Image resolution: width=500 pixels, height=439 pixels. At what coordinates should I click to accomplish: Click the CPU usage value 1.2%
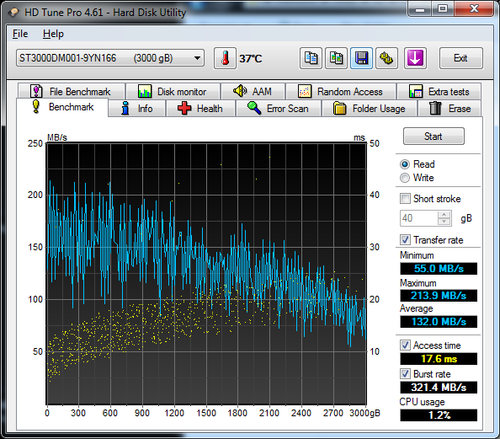439,415
